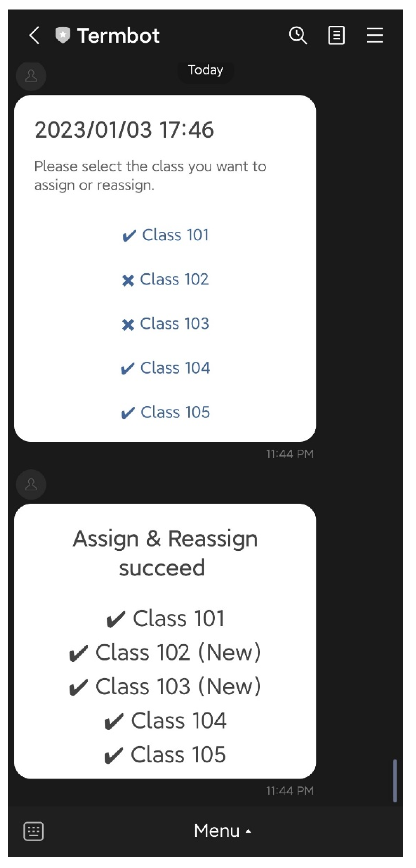Tap Class 102 (New) in success card

click(x=165, y=652)
